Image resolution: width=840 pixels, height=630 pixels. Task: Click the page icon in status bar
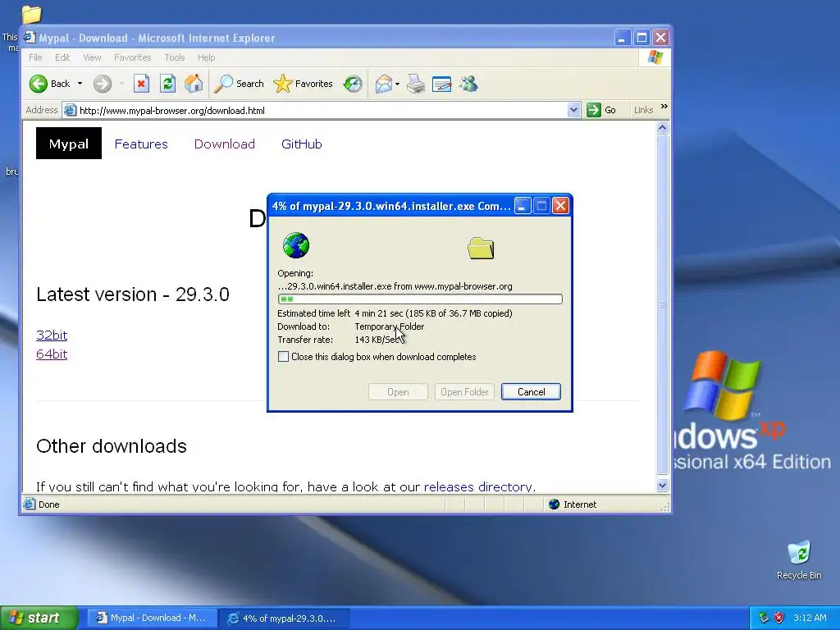coord(30,504)
